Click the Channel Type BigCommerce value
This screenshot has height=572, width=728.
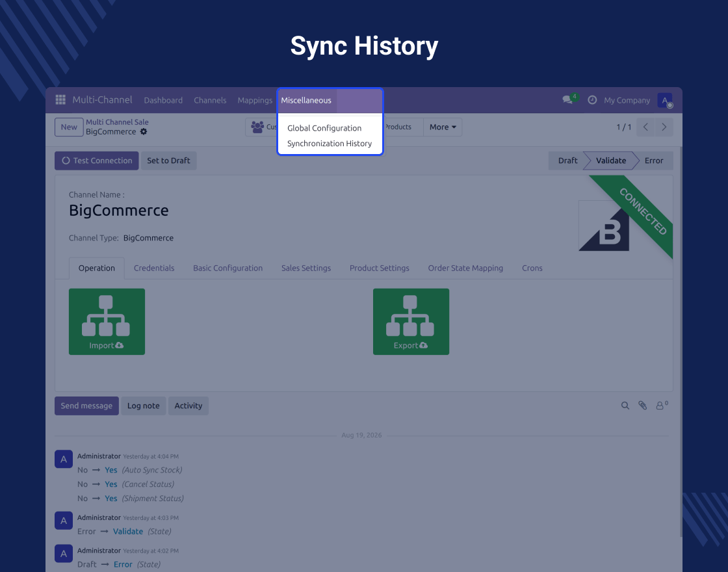148,238
